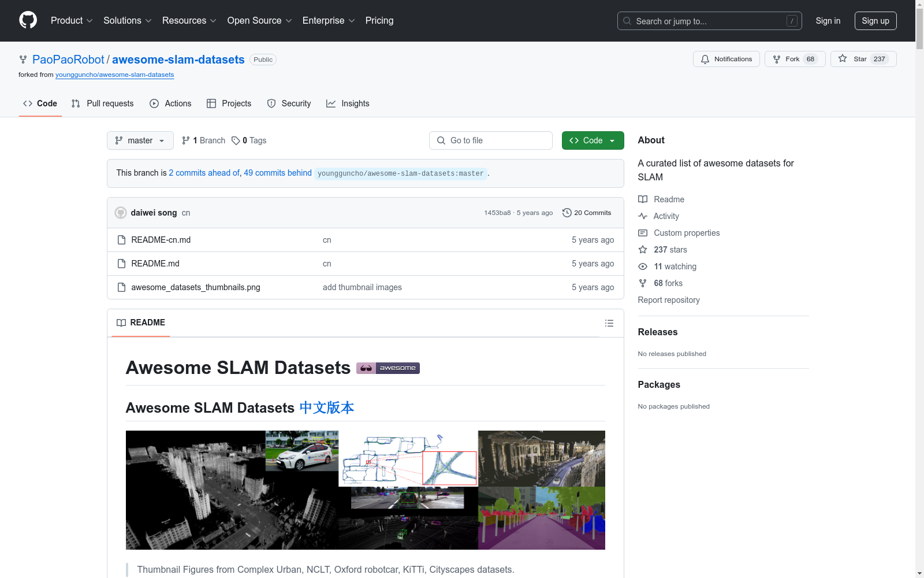Viewport: 924px width, 578px height.
Task: Click the book icon next to Readme in About
Action: pos(643,199)
